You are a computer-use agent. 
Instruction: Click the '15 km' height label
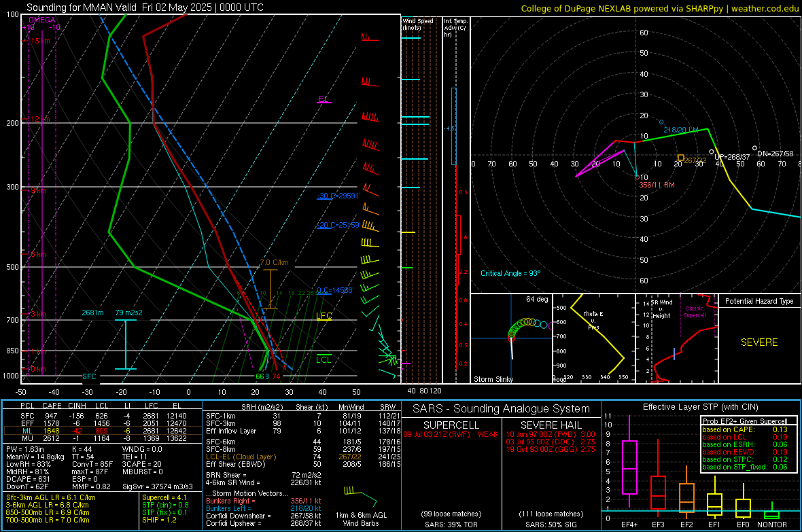coord(40,41)
